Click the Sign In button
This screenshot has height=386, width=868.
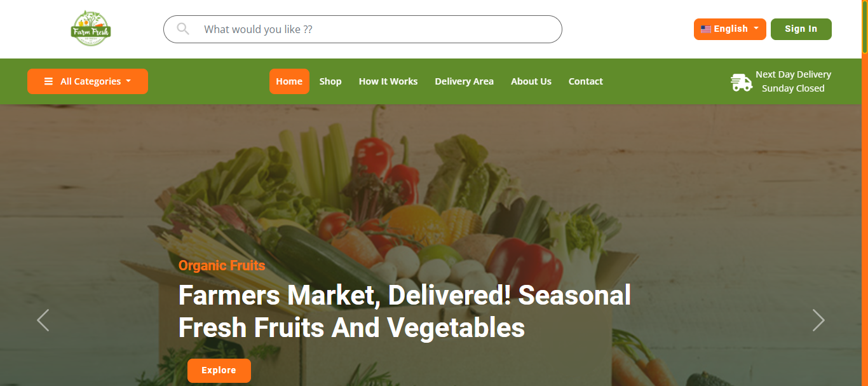(x=801, y=29)
